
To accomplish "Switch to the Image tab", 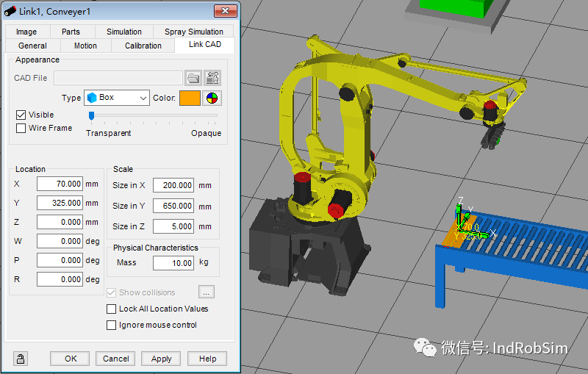I will [x=26, y=32].
